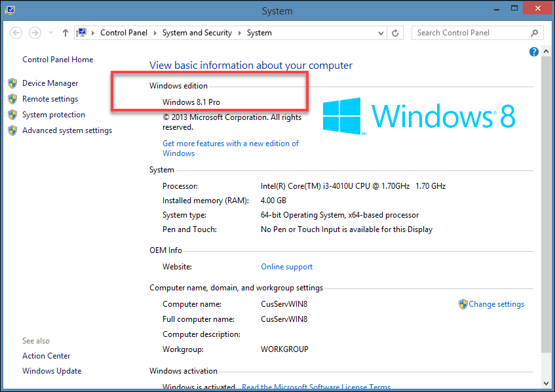This screenshot has width=555, height=392.
Task: Open the Online support website link
Action: click(x=287, y=267)
